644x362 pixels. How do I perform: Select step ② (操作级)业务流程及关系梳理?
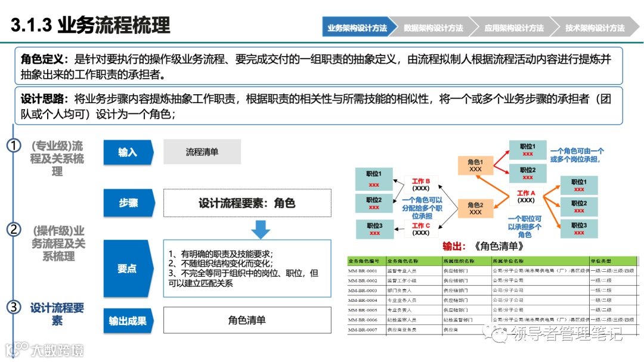(58, 243)
